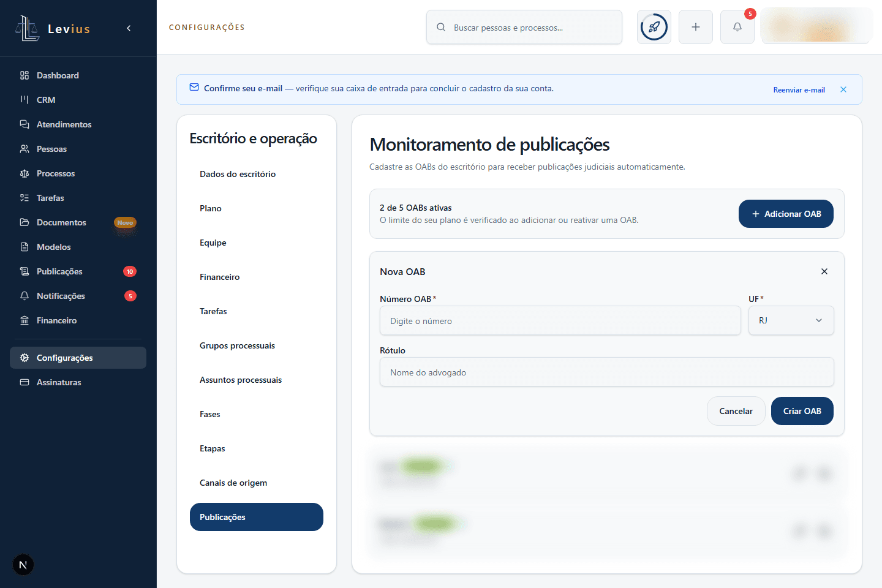Open the Dashboard icon in sidebar
882x588 pixels.
24,75
